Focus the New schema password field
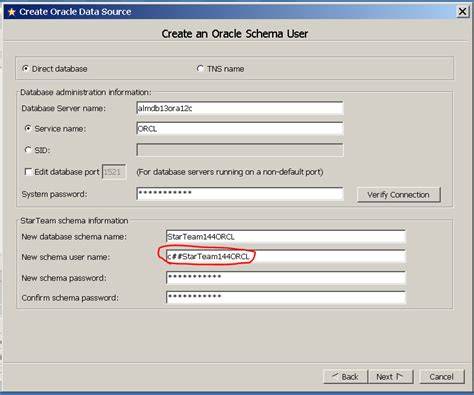 (286, 277)
